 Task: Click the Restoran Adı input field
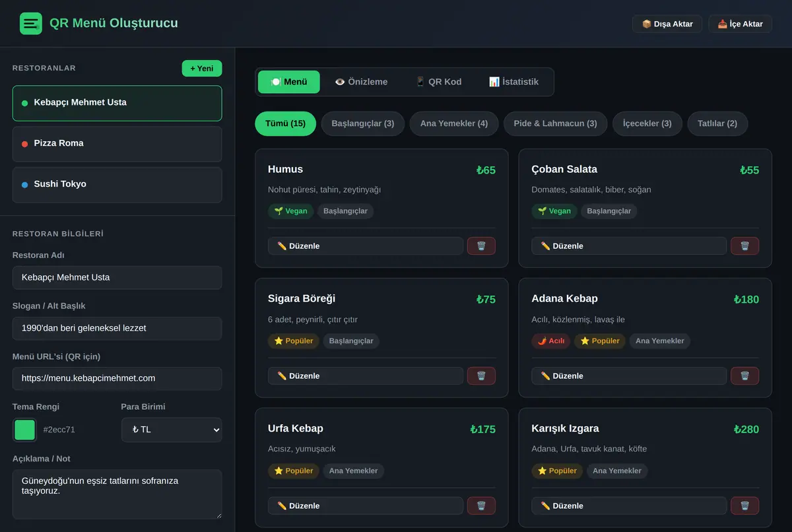tap(117, 278)
